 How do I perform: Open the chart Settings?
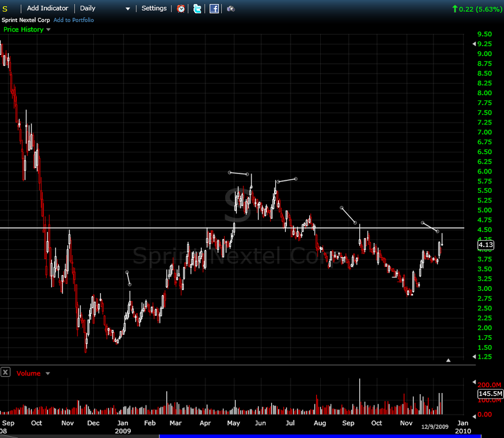[x=154, y=8]
